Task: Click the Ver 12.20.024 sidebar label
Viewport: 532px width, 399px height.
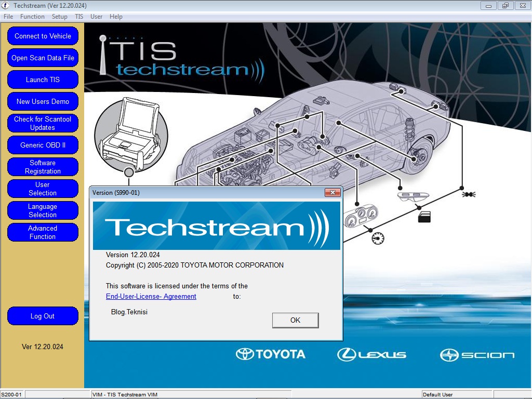Action: click(x=43, y=347)
